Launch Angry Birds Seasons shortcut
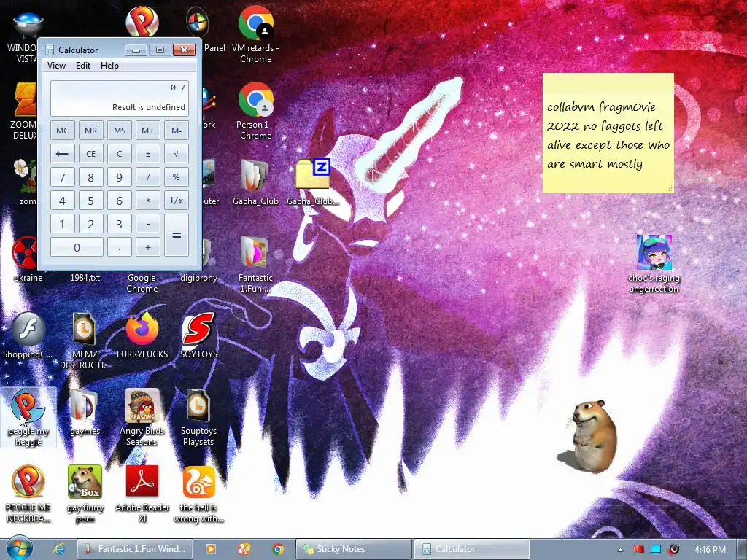The image size is (747, 560). pyautogui.click(x=142, y=418)
